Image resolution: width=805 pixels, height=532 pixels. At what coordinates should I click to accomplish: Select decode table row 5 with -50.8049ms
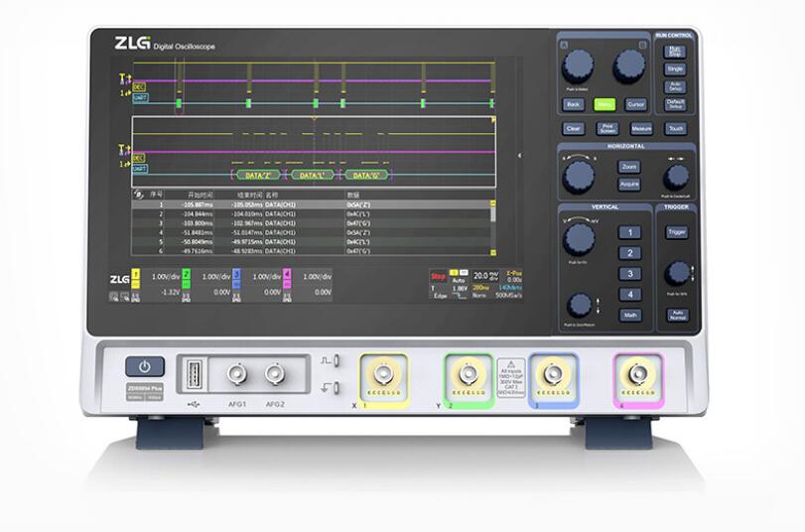point(311,241)
